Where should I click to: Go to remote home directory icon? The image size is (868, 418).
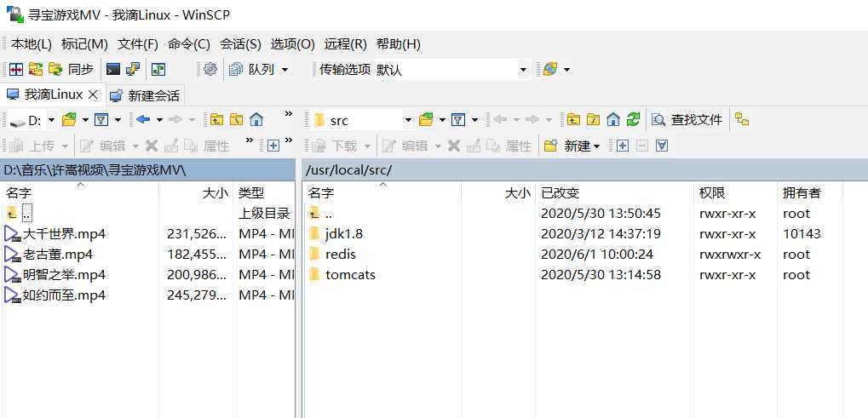[612, 119]
